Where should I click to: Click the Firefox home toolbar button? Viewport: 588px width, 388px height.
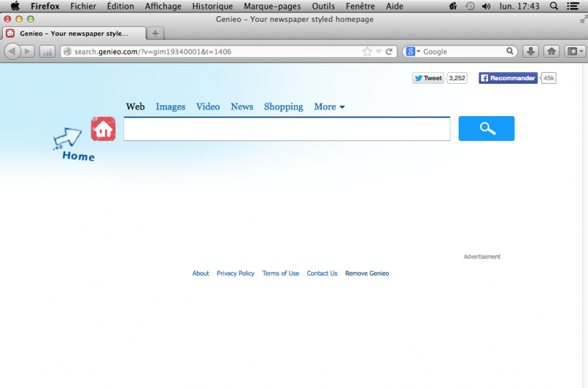click(551, 51)
